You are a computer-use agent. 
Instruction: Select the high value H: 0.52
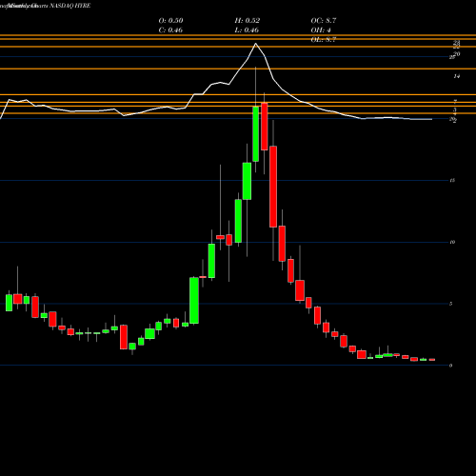(x=248, y=21)
